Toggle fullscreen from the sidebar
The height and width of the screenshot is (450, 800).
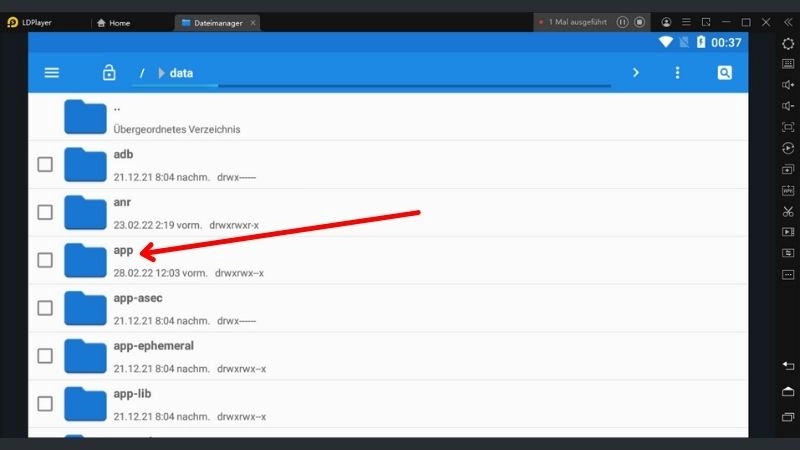coord(788,127)
